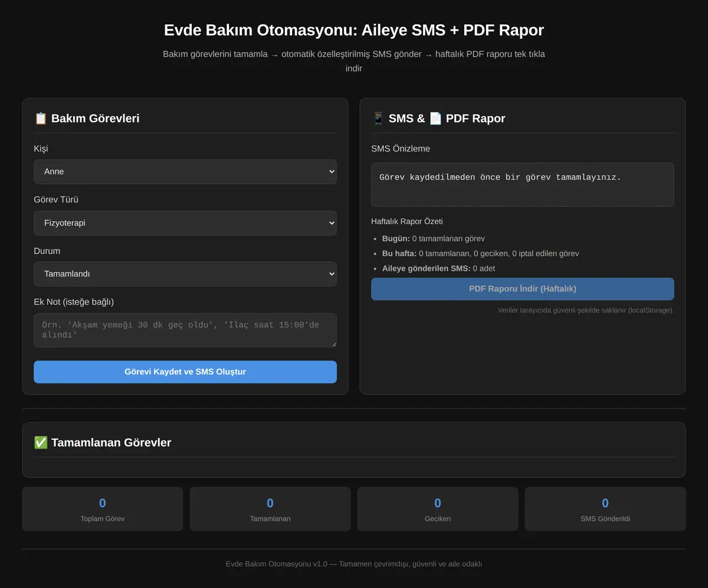Viewport: 708px width, 588px height.
Task: Click the SMS Önizleme message box
Action: pyautogui.click(x=523, y=185)
